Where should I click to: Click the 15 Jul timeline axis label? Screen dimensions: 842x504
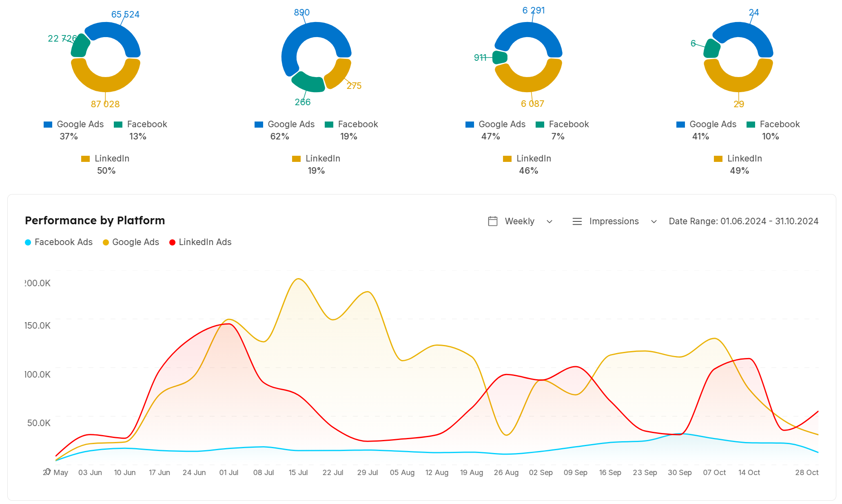click(x=298, y=472)
